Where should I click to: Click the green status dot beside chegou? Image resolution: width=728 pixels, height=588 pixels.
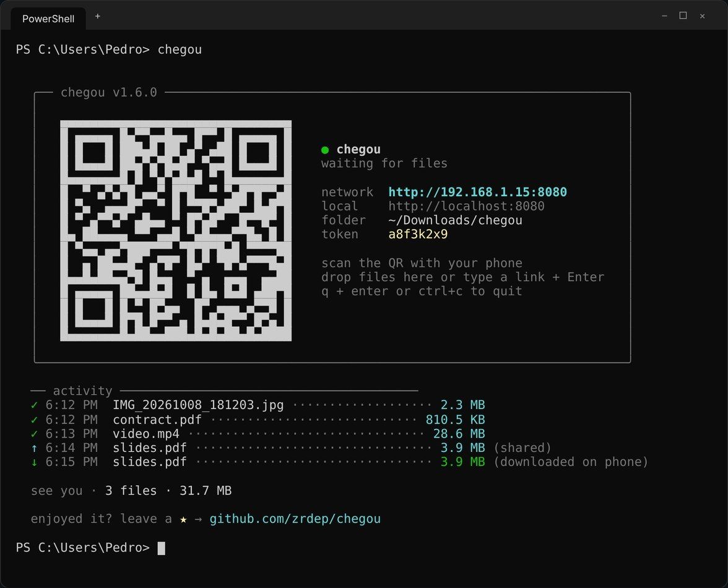point(325,150)
